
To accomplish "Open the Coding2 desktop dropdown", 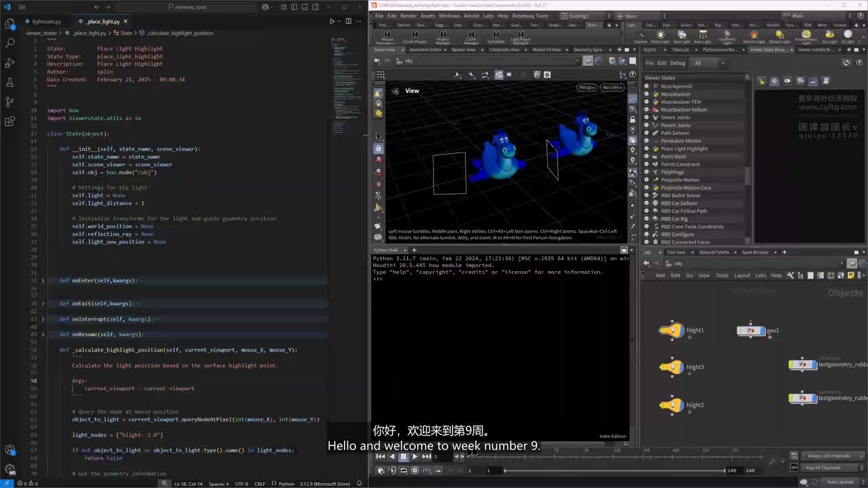I will (584, 16).
